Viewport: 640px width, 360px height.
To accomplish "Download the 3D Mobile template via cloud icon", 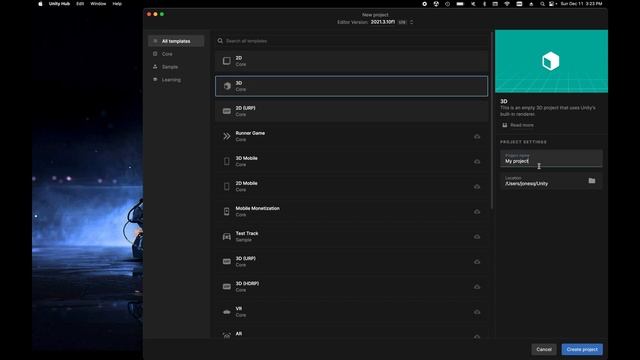I will 477,162.
